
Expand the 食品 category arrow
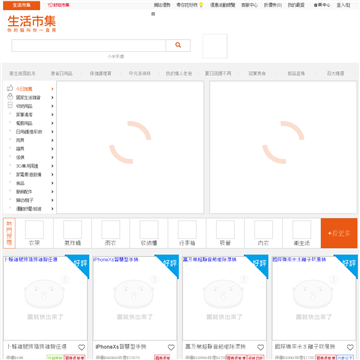click(x=52, y=183)
